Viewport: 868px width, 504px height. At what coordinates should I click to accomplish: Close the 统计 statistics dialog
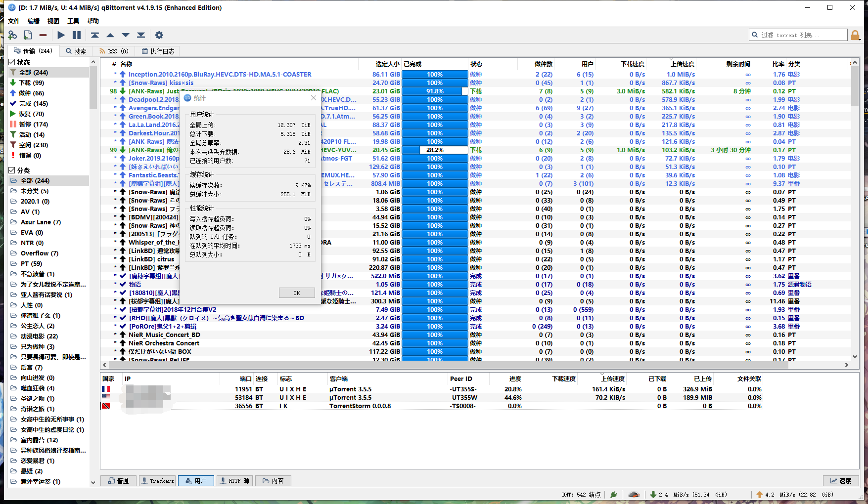click(x=314, y=98)
